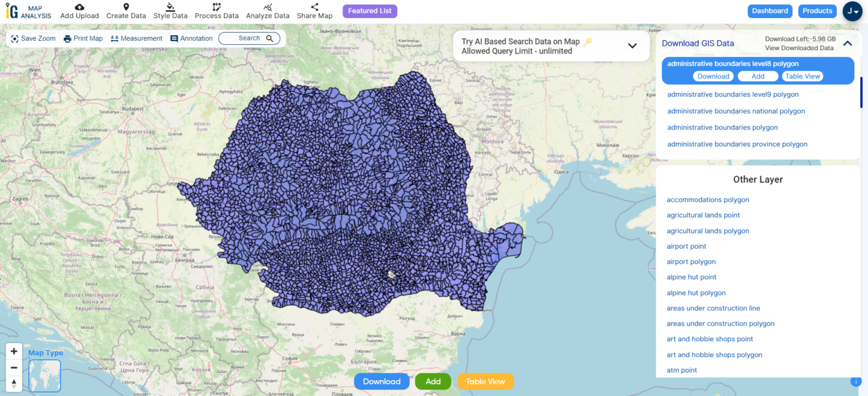Image resolution: width=868 pixels, height=396 pixels.
Task: Select the Measurement tool menu item
Action: tap(137, 38)
